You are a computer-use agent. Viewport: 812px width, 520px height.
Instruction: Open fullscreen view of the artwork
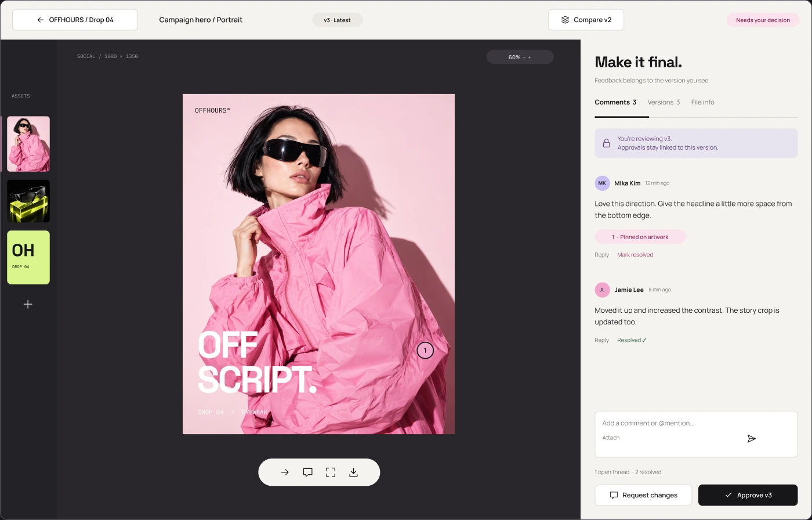[331, 472]
